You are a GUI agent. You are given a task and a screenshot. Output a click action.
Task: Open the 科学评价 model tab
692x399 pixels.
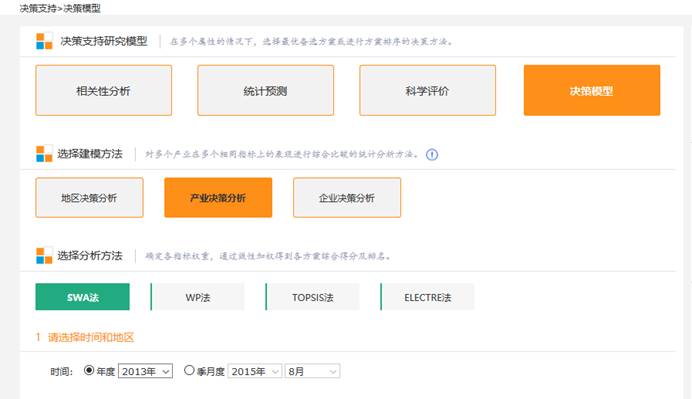coord(428,90)
